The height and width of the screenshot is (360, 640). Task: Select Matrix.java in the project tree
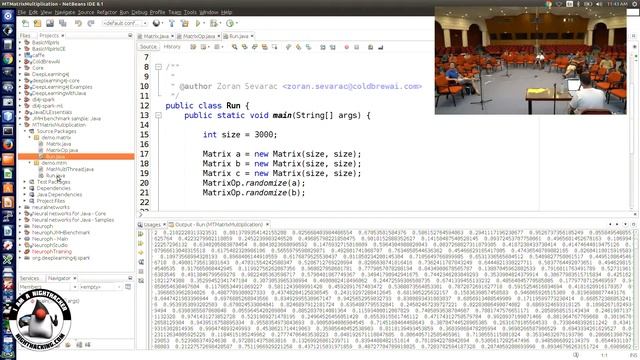tap(58, 144)
